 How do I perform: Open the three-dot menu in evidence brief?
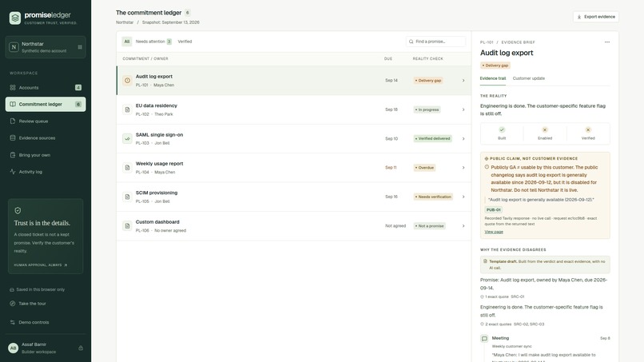607,42
